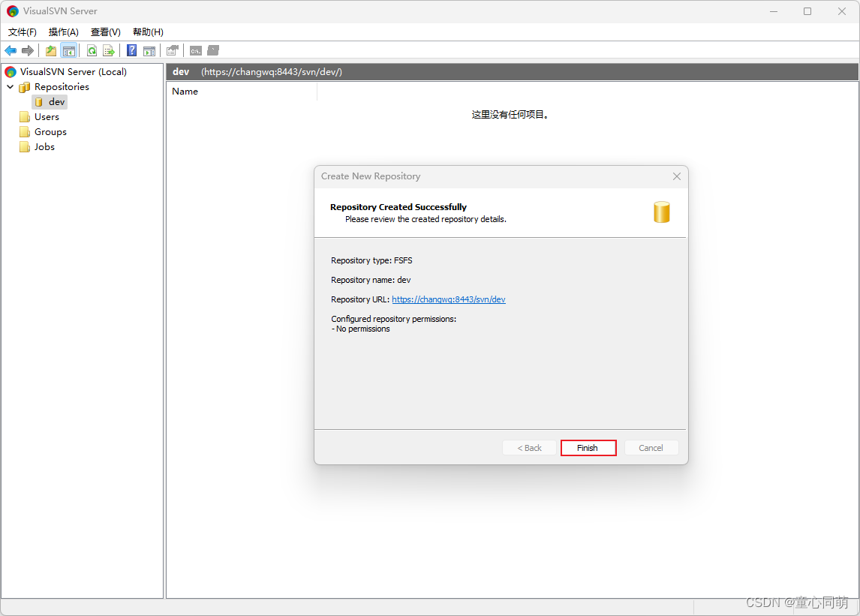Click the Up one level folder icon
The image size is (860, 616).
(51, 51)
